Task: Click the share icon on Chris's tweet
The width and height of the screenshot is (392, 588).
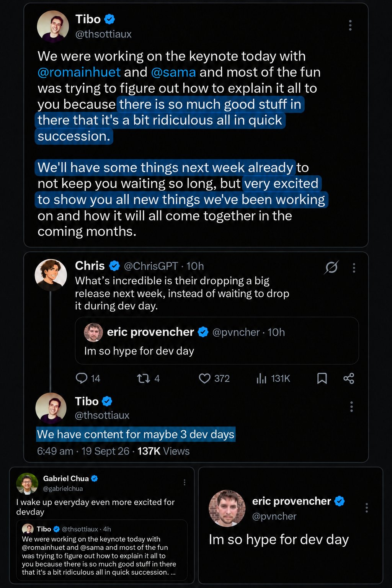Action: pyautogui.click(x=349, y=379)
